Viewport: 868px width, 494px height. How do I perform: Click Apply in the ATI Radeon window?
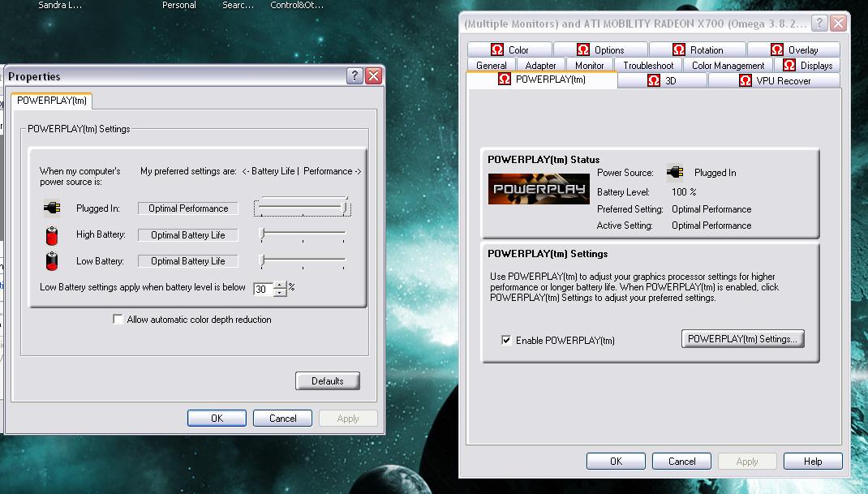tap(747, 462)
